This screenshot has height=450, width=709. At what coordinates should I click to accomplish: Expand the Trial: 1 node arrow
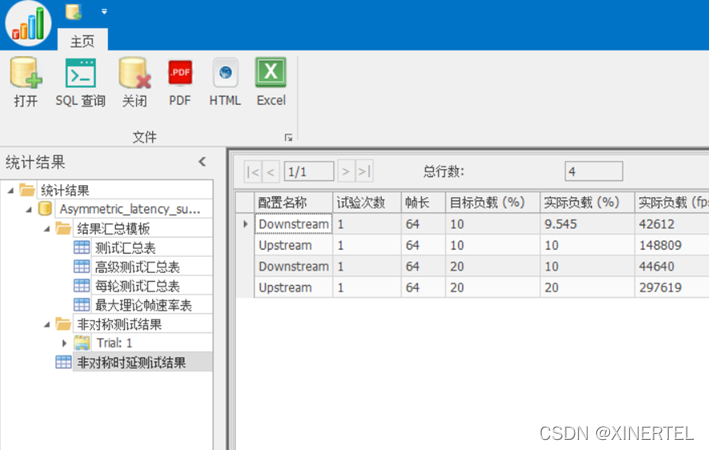pos(64,343)
